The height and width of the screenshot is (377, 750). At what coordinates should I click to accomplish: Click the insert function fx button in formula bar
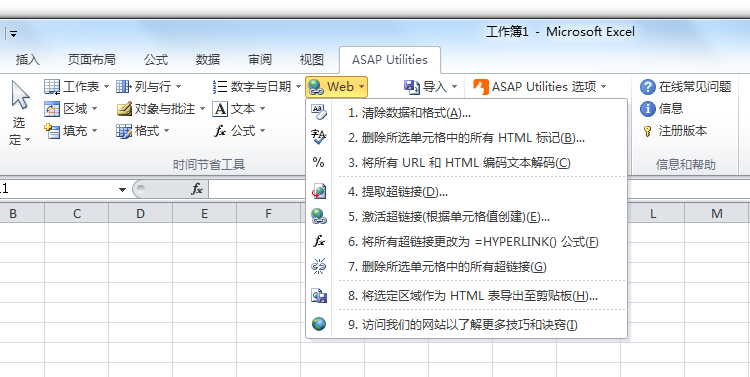(197, 189)
